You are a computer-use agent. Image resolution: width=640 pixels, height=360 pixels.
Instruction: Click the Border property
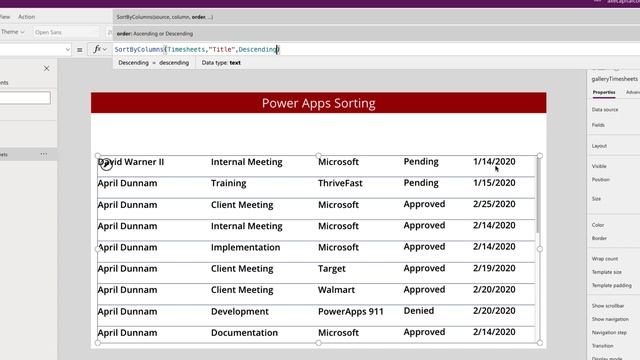599,238
